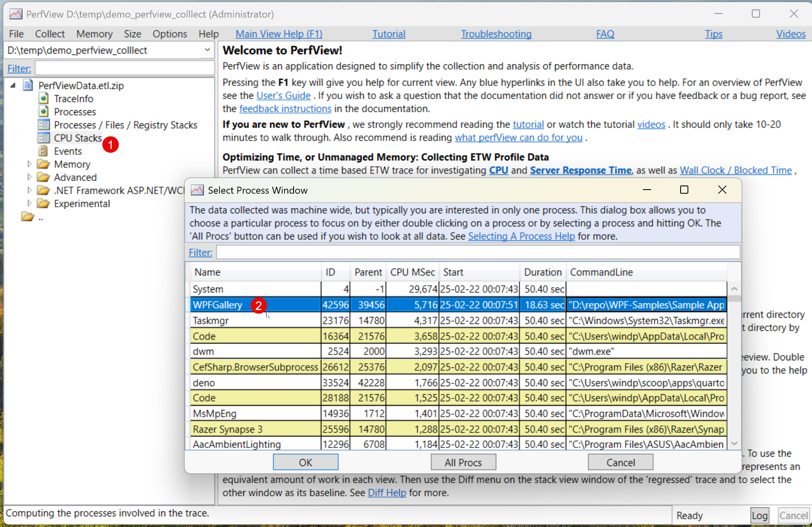
Task: Click the All Procs button
Action: [x=463, y=462]
